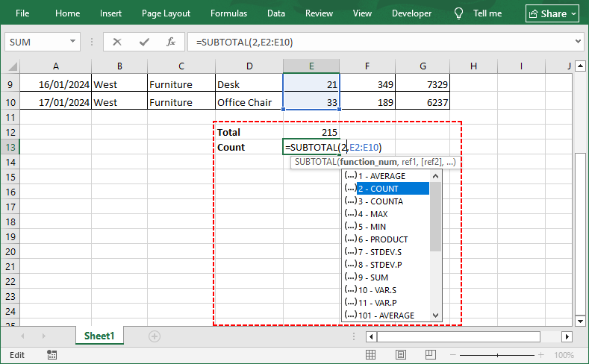Cancel formula entry with the X icon

coord(117,42)
